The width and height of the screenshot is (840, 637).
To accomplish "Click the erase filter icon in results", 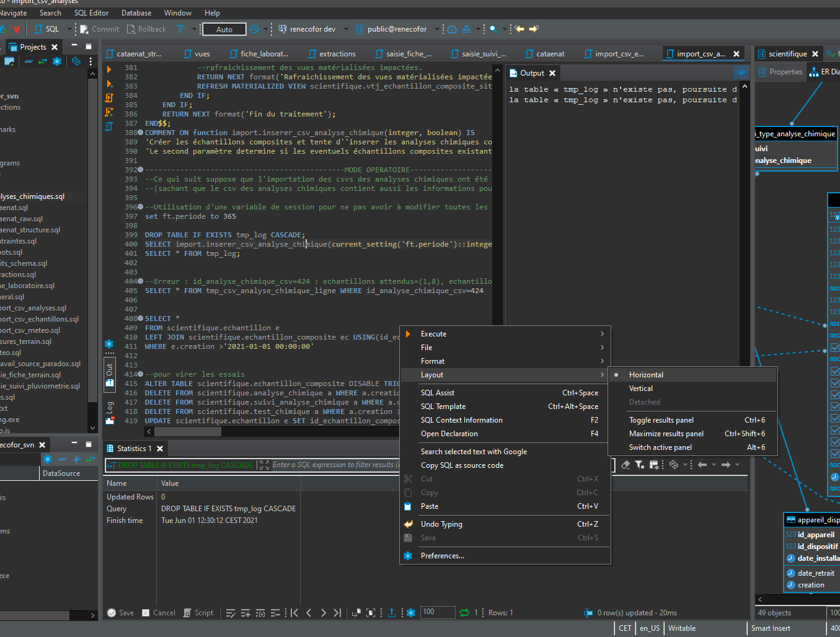I will coord(626,465).
